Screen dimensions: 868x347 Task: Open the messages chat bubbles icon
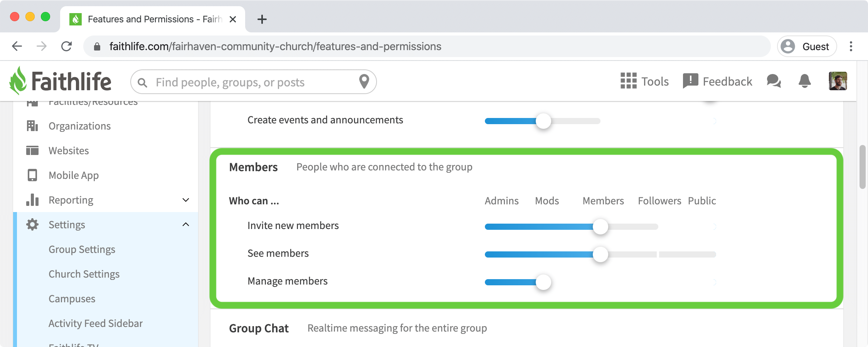pyautogui.click(x=774, y=81)
